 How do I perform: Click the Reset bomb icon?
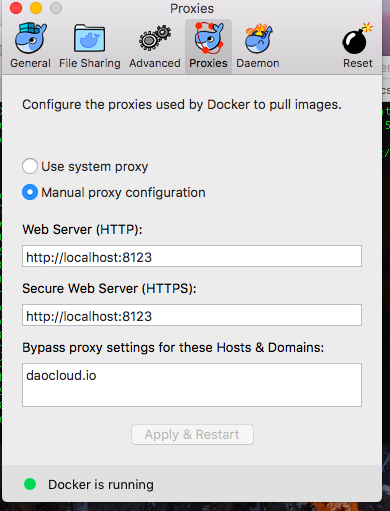[357, 39]
